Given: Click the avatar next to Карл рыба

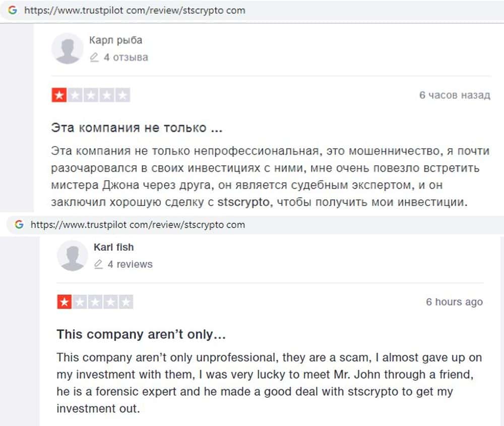Looking at the screenshot, I should point(67,48).
